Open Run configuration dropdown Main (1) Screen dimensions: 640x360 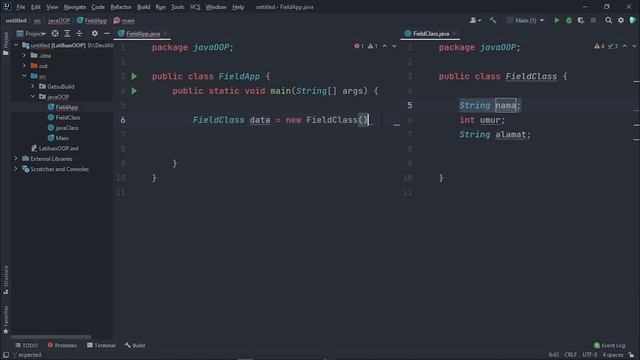point(526,20)
